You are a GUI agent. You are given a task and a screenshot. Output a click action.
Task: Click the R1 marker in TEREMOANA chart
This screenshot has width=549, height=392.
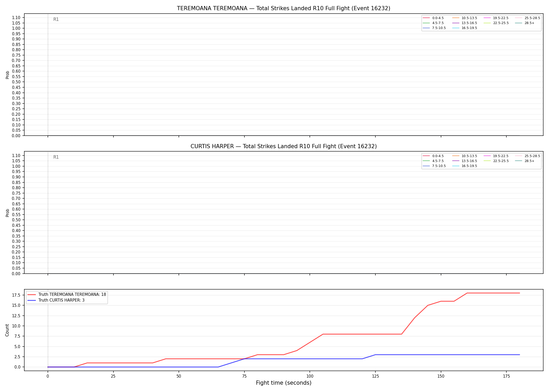[56, 19]
